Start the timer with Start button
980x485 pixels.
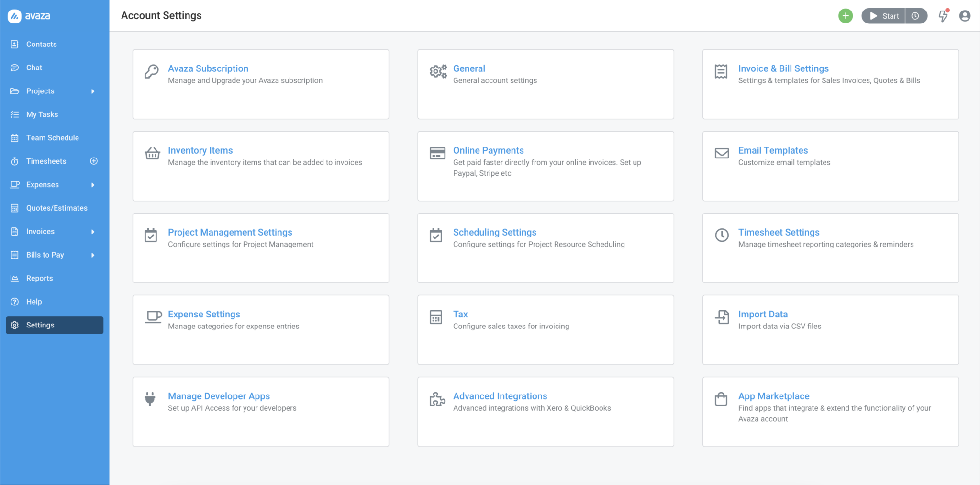[x=883, y=16]
